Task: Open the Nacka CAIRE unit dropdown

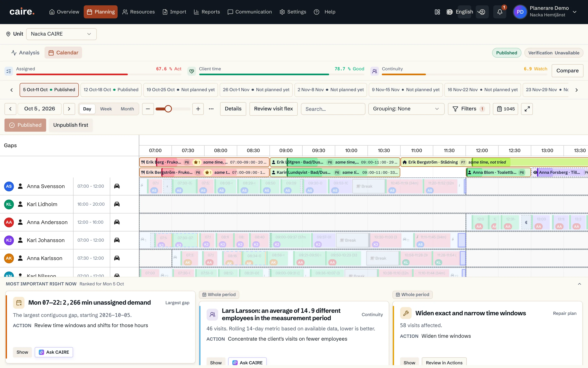Action: [x=61, y=34]
